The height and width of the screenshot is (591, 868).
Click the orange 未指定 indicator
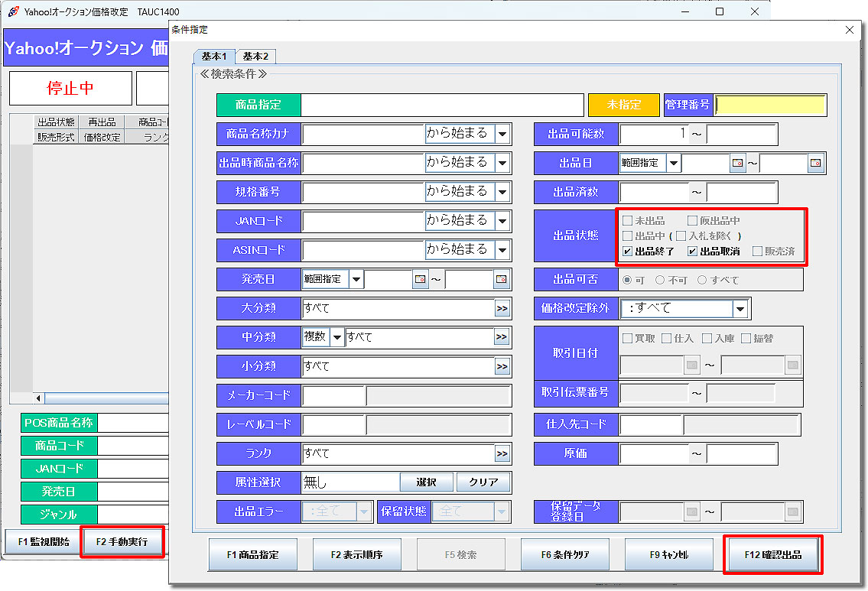point(623,105)
